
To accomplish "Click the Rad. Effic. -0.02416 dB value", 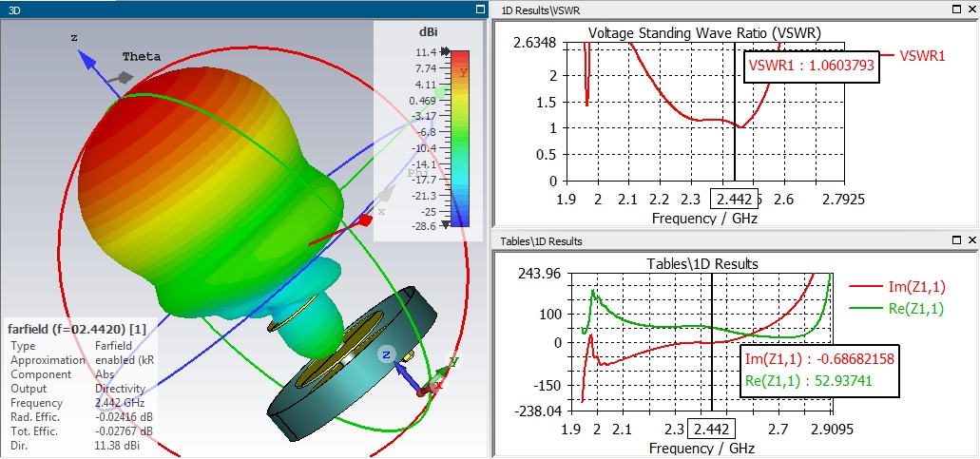I will coord(125,417).
